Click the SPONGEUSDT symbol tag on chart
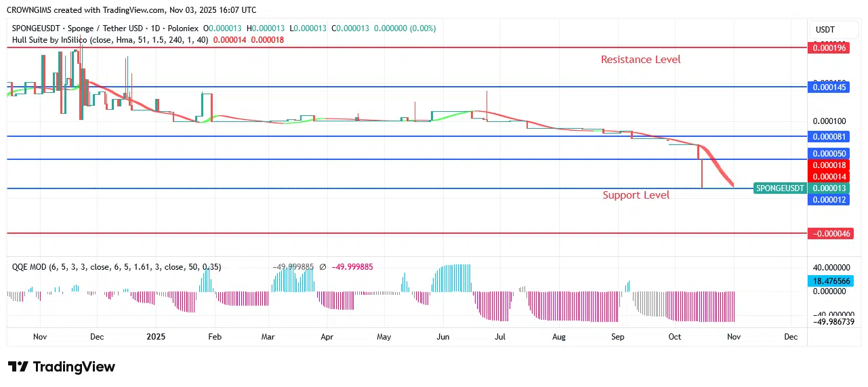This screenshot has width=868, height=387. pos(780,188)
